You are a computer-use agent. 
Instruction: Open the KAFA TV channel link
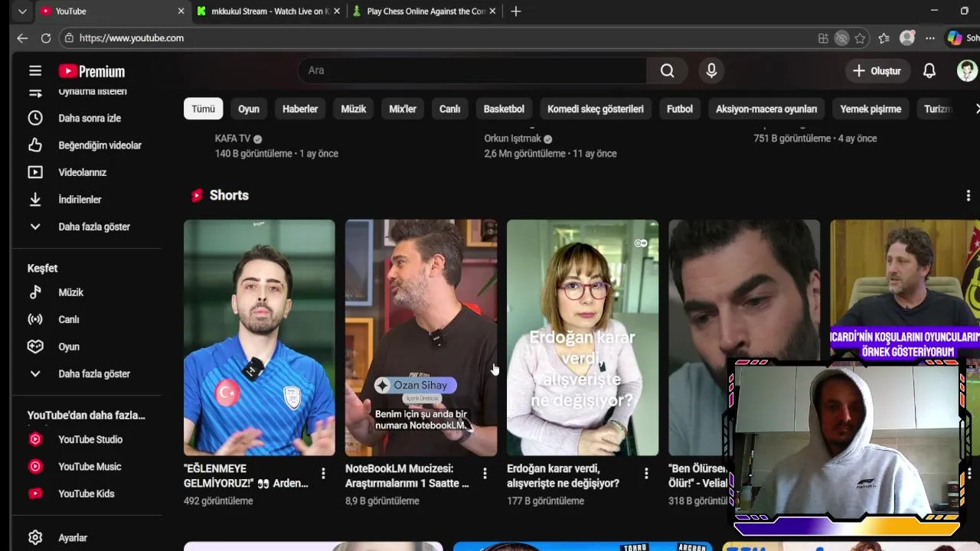pos(233,139)
